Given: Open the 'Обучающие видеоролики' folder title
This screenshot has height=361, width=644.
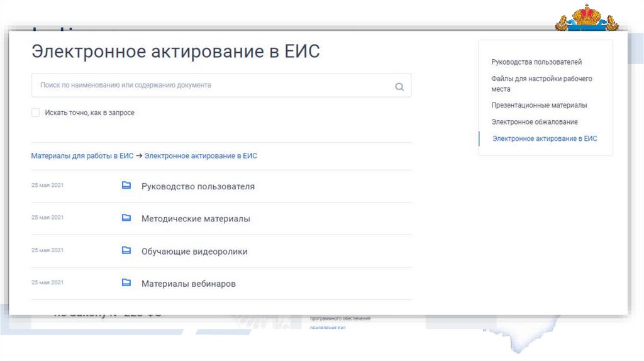Looking at the screenshot, I should [x=194, y=252].
